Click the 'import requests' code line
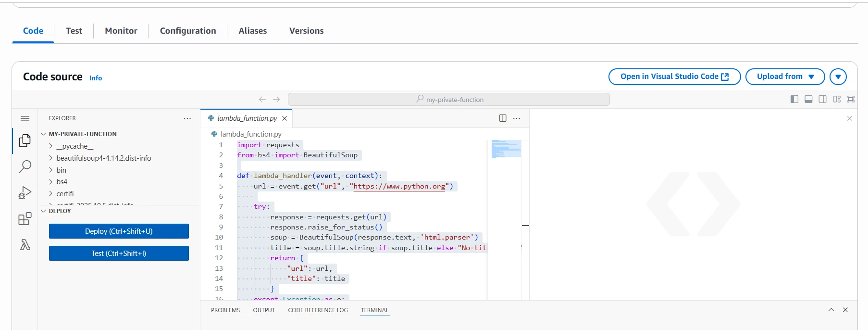The image size is (868, 330). click(268, 145)
